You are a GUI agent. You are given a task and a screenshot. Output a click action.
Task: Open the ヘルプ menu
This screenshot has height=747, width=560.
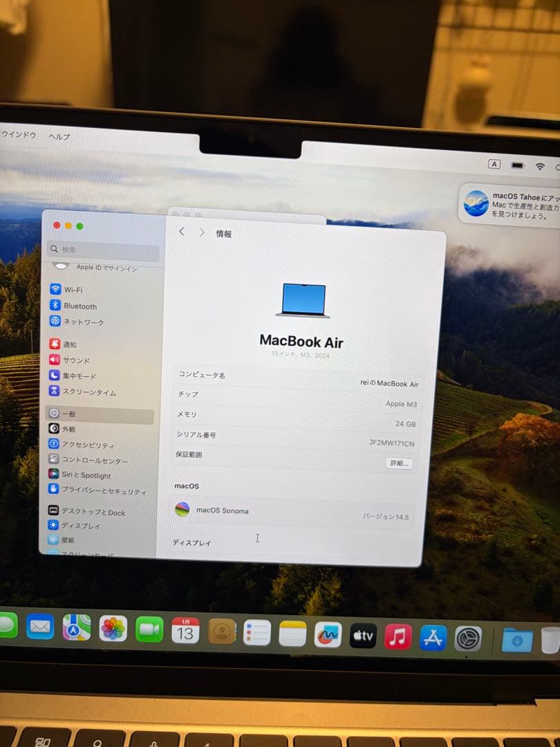point(58,136)
